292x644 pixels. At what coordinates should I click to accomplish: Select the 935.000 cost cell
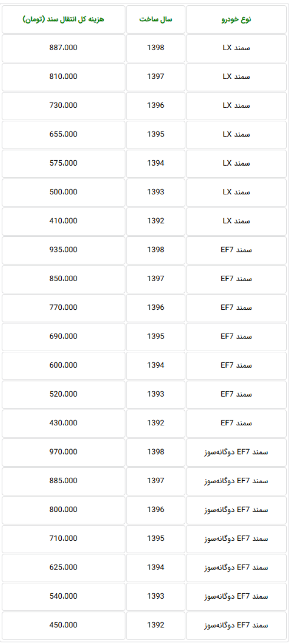point(63,250)
